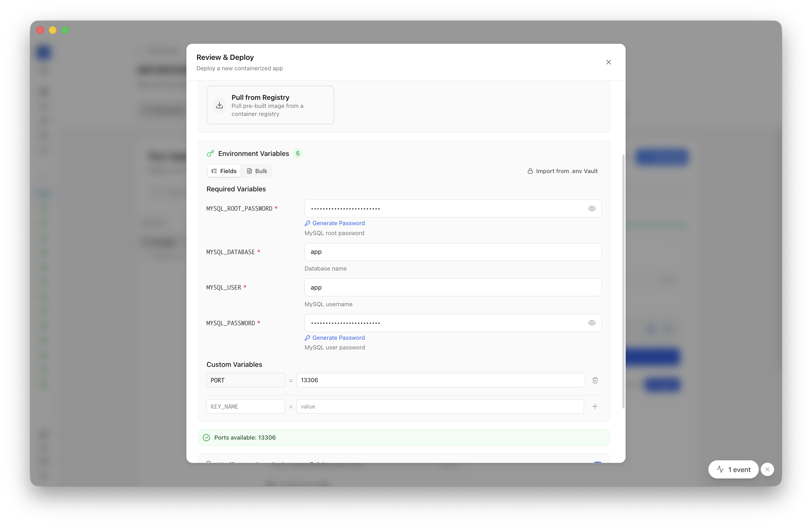Screen dimensions: 812x526
Task: Add a new custom variable with plus icon
Action: (595, 406)
